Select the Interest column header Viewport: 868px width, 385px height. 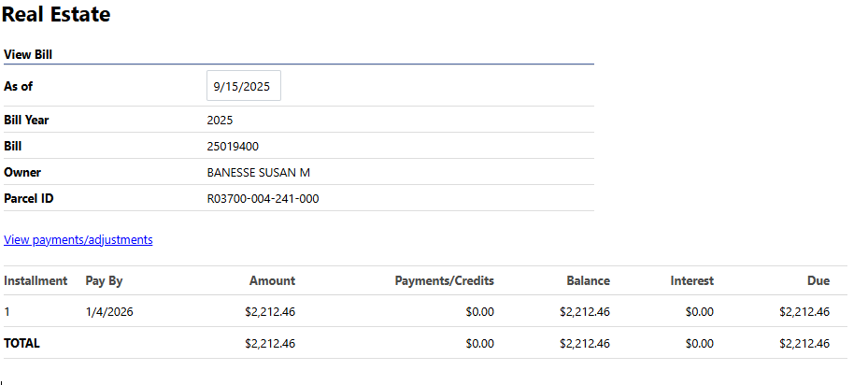[691, 280]
